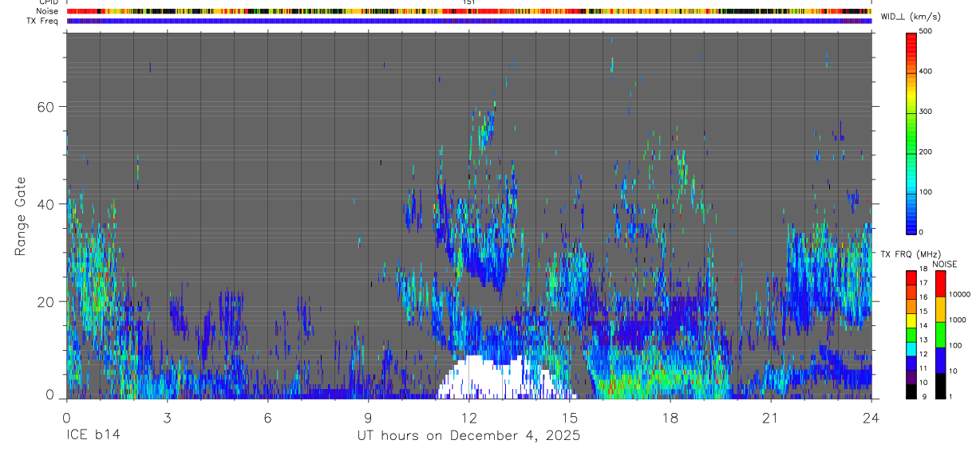Click the blue TX Freq strip above plot

468,21
